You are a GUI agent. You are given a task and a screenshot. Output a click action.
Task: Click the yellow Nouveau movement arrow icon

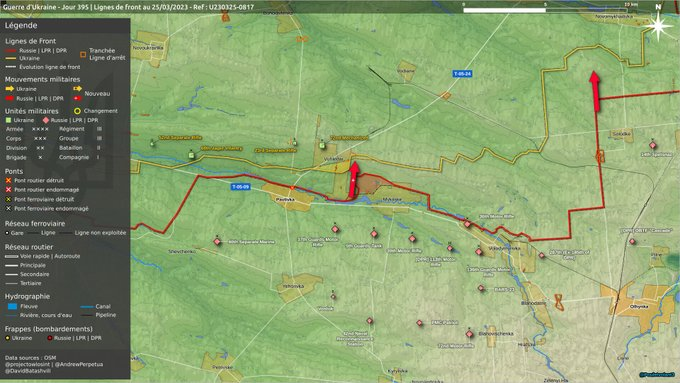tap(78, 88)
